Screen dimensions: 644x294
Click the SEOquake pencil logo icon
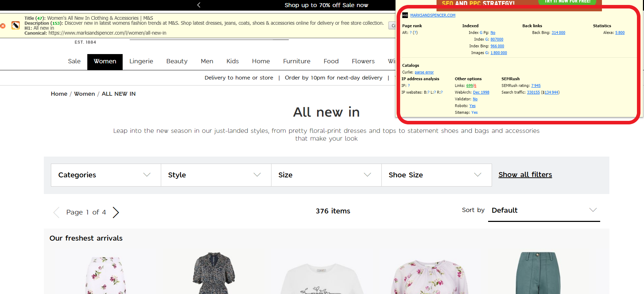16,25
